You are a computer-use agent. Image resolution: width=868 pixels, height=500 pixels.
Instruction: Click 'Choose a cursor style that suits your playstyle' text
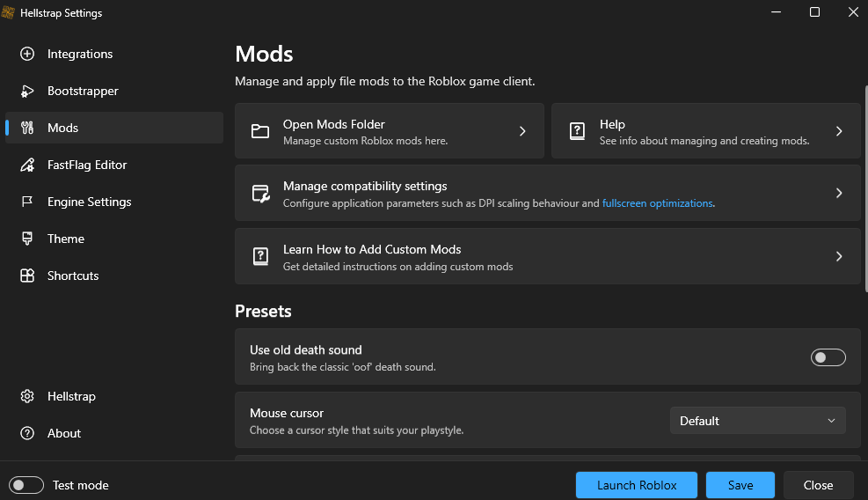[356, 430]
